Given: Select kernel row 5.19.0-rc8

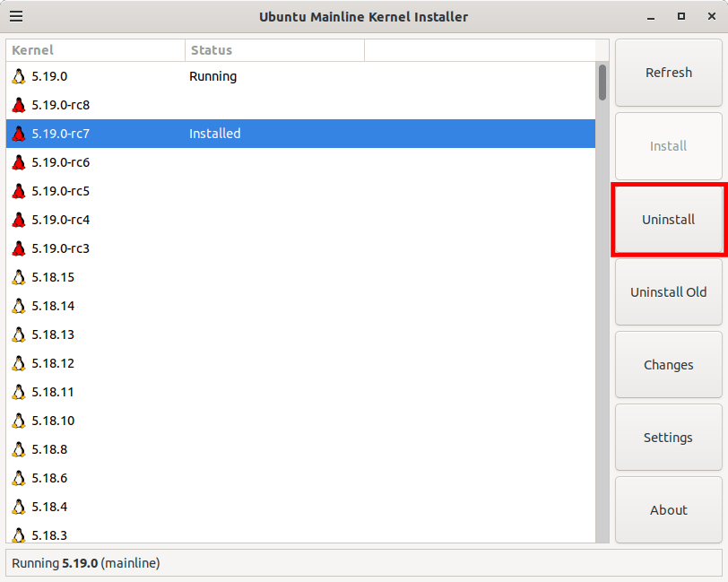Looking at the screenshot, I should (x=300, y=105).
